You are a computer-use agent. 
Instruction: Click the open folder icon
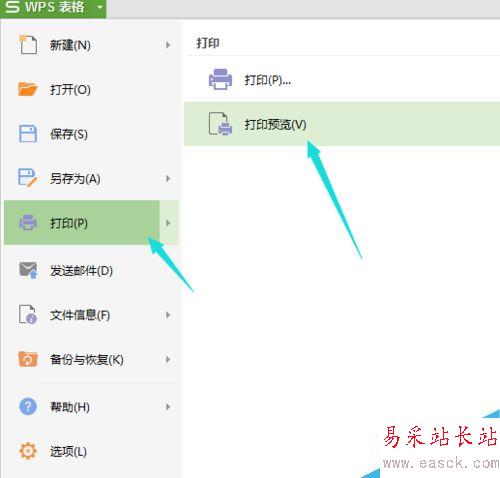click(28, 89)
